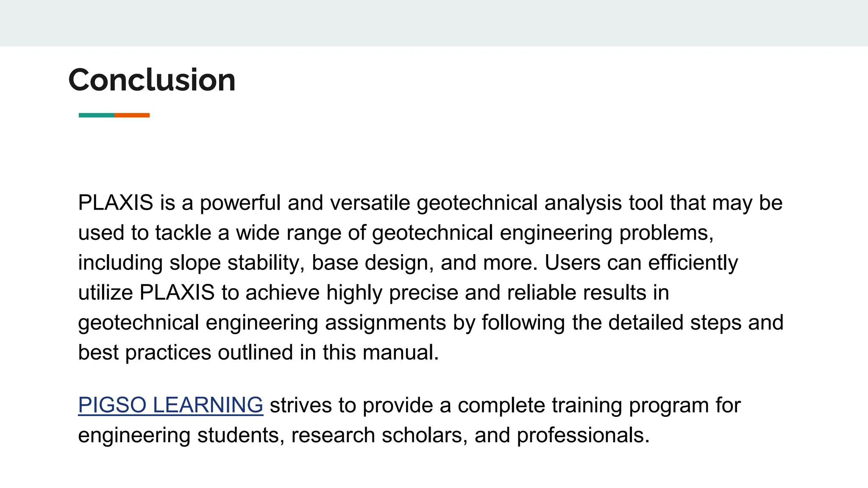Open the PIGSO LEARNING hyperlink
Viewport: 868px width, 488px height.
click(x=170, y=405)
